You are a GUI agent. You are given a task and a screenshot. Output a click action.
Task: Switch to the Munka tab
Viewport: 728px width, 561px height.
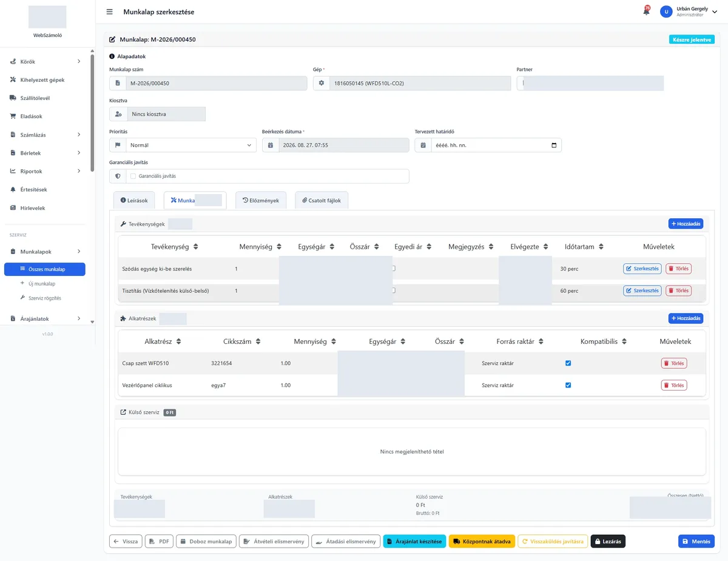coord(195,200)
